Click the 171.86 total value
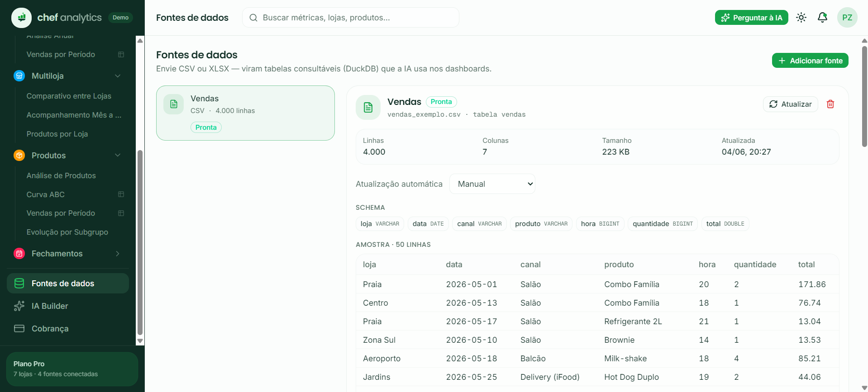Image resolution: width=868 pixels, height=392 pixels. click(812, 284)
